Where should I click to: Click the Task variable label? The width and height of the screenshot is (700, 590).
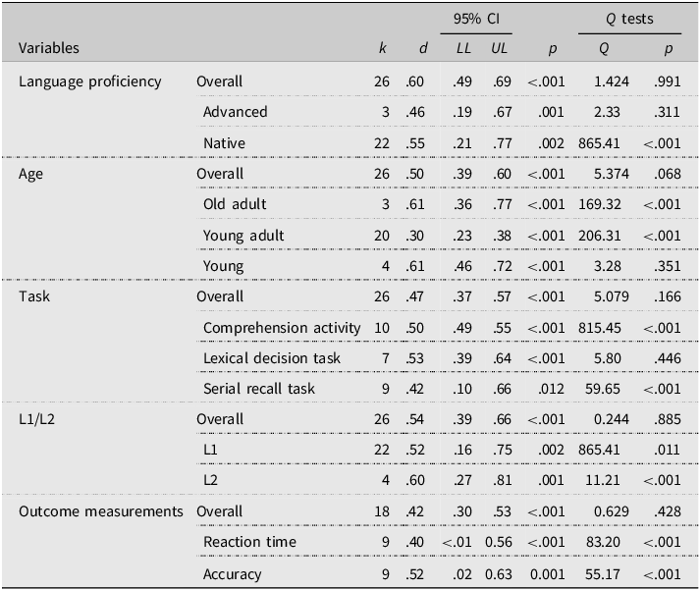(34, 296)
